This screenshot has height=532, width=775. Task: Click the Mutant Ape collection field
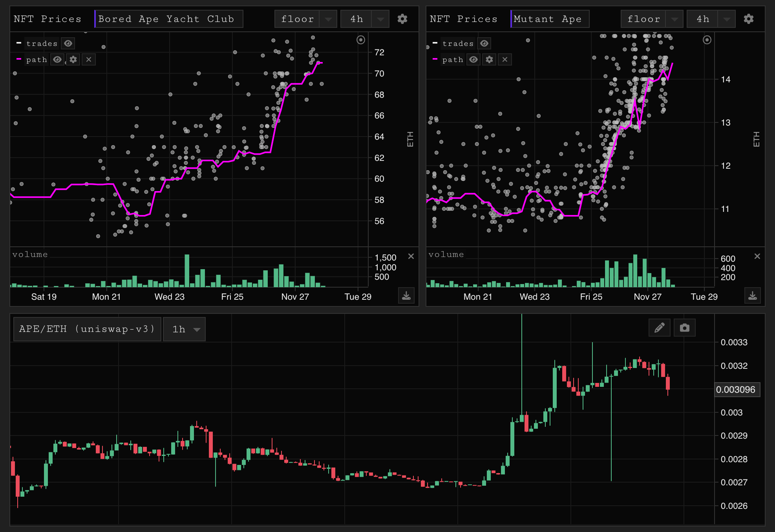click(x=550, y=19)
